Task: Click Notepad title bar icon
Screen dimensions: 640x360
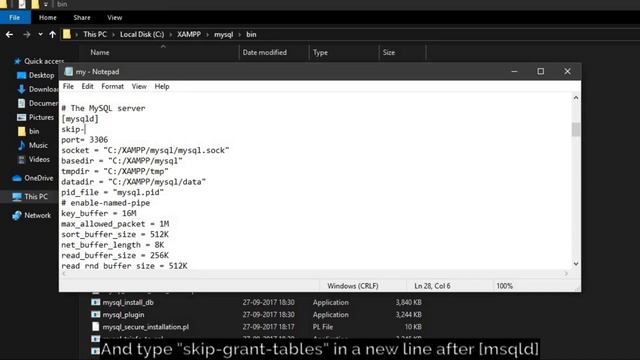Action: 69,72
